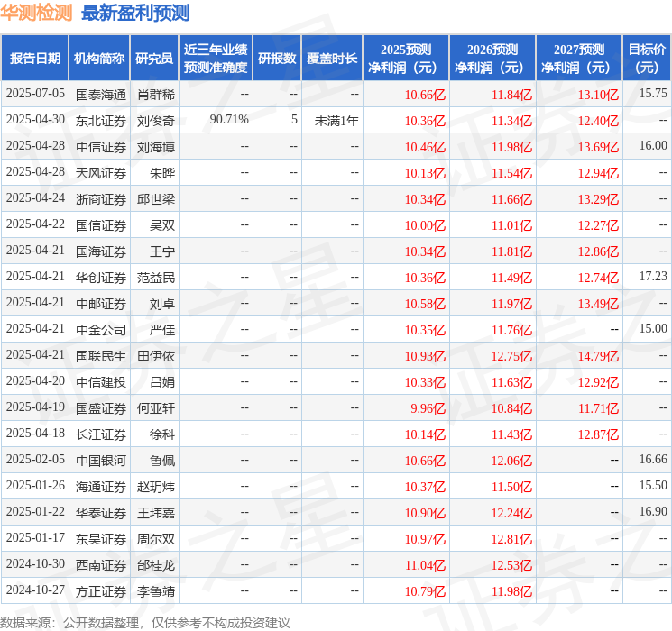Click the 华测检测 title text
The width and height of the screenshot is (672, 631).
click(36, 13)
